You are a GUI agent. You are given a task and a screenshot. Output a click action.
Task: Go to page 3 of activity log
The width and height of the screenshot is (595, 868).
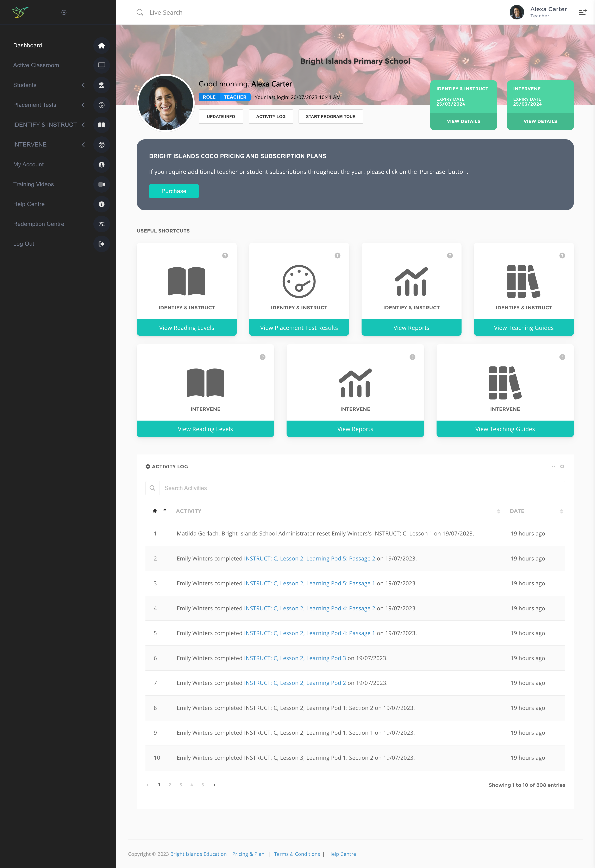click(181, 785)
